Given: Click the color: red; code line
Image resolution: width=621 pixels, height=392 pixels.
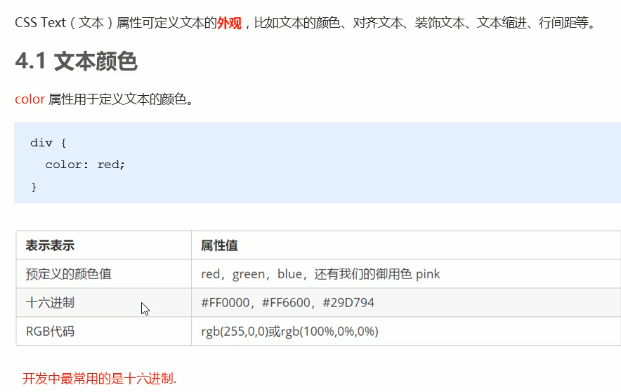Looking at the screenshot, I should [x=85, y=164].
